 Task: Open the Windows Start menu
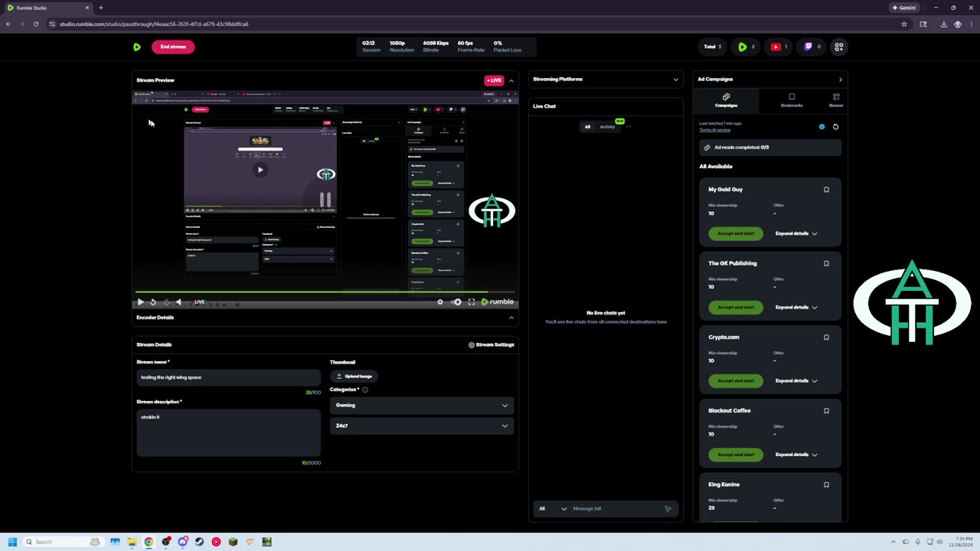[12, 542]
